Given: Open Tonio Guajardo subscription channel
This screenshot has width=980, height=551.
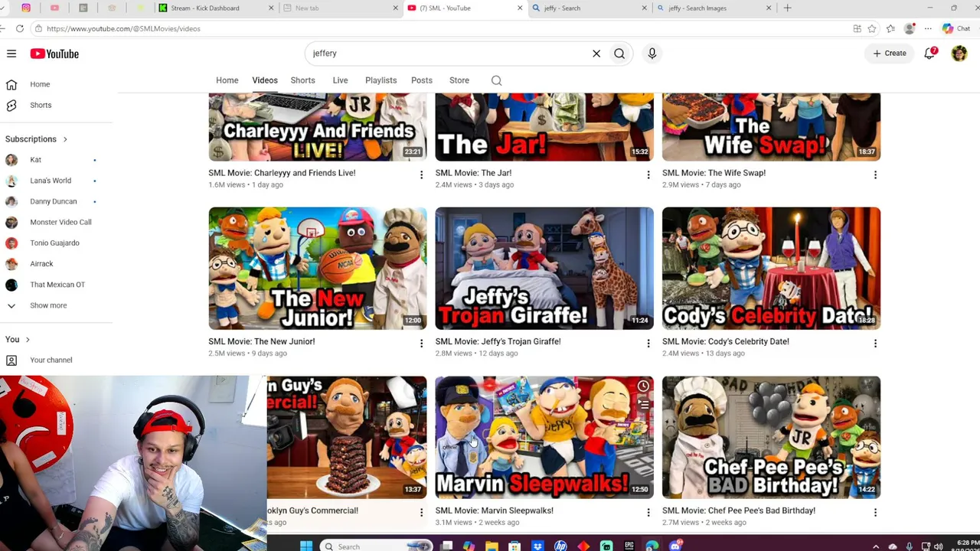Looking at the screenshot, I should [54, 243].
